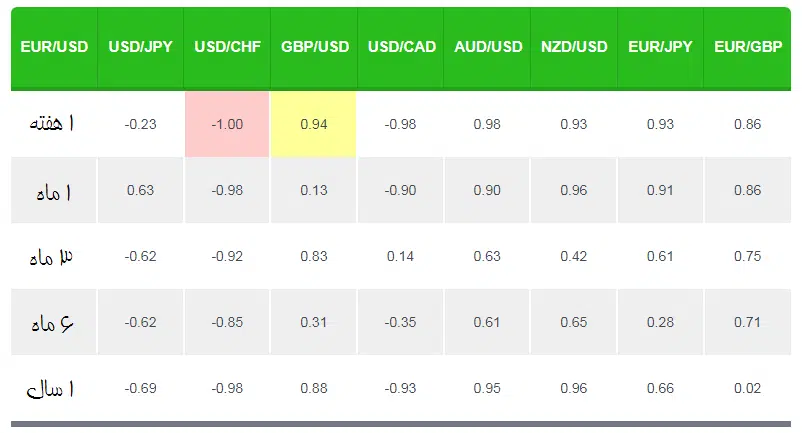802x433 pixels.
Task: Select the ۱ ماه row label
Action: point(53,190)
